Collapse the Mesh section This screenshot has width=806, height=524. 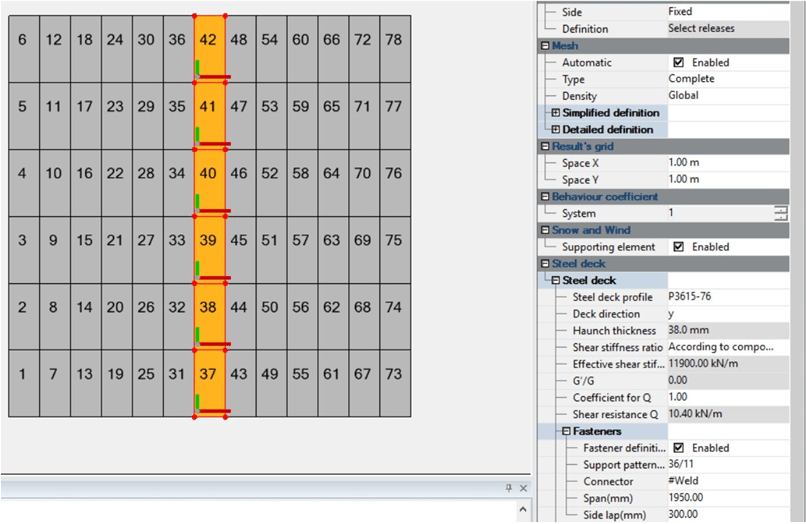point(545,46)
